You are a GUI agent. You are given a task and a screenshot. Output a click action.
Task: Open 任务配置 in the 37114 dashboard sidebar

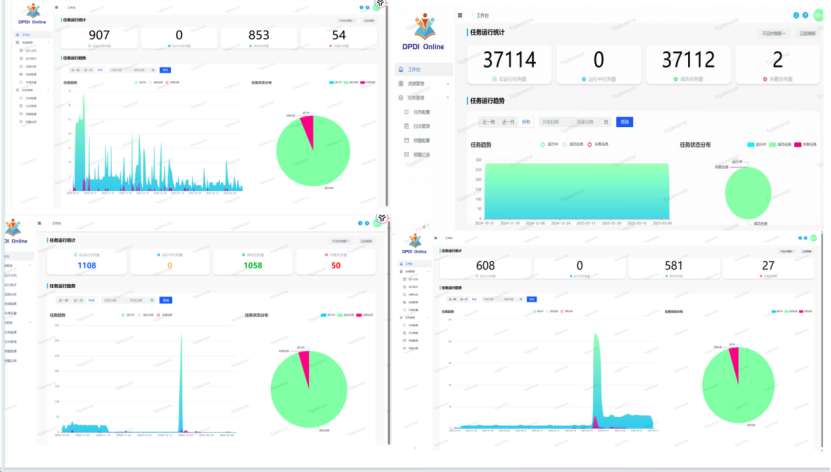click(422, 112)
